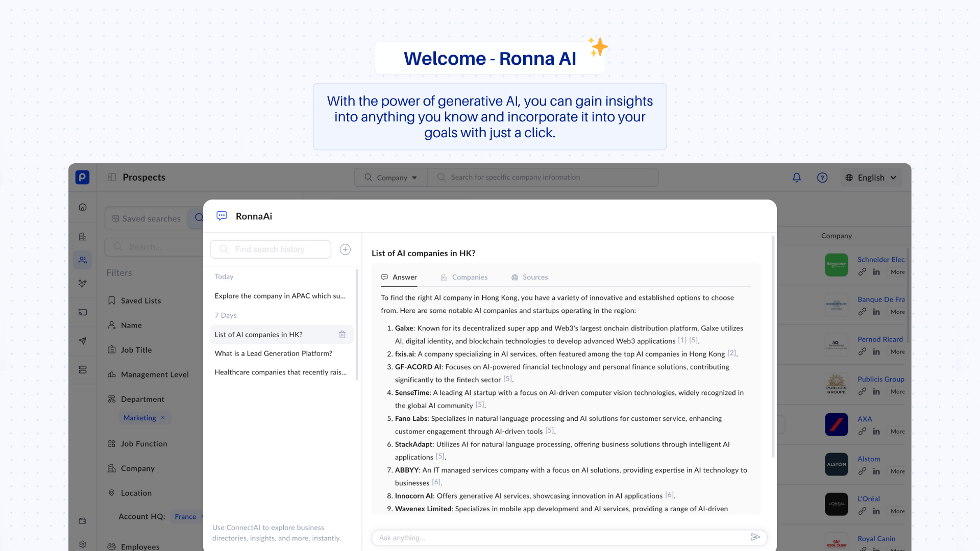The height and width of the screenshot is (551, 980).
Task: Open the sidebar home icon
Action: pyautogui.click(x=83, y=207)
